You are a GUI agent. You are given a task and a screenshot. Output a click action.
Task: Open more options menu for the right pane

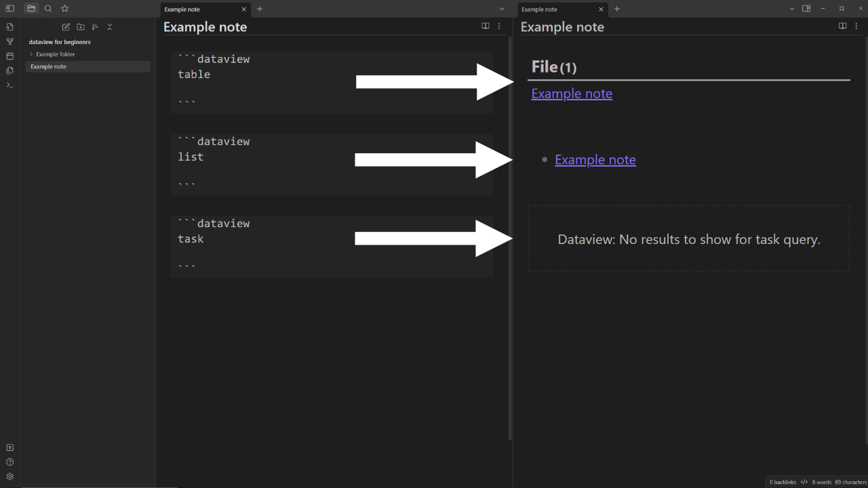[x=856, y=26]
